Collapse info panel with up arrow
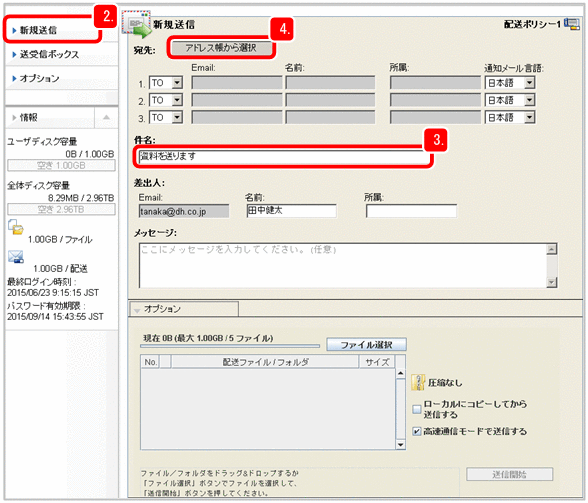The height and width of the screenshot is (503, 588). (x=106, y=117)
